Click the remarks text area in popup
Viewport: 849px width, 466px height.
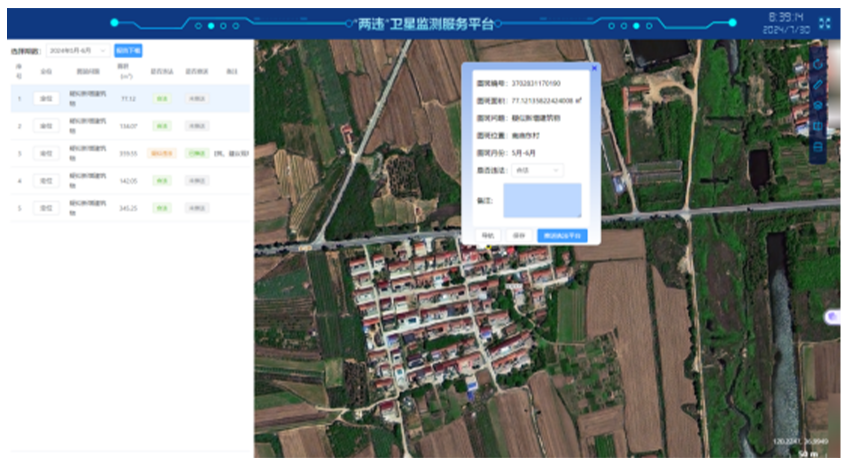click(x=541, y=200)
